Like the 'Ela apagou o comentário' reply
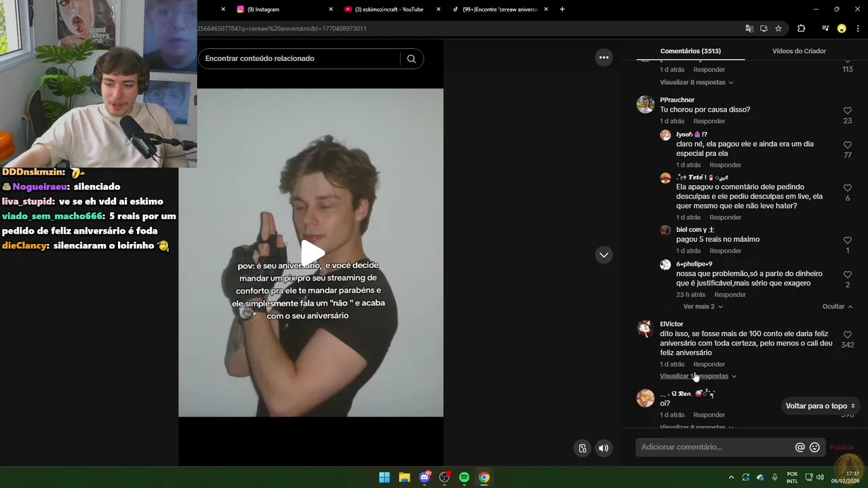Image resolution: width=868 pixels, height=488 pixels. tap(848, 188)
